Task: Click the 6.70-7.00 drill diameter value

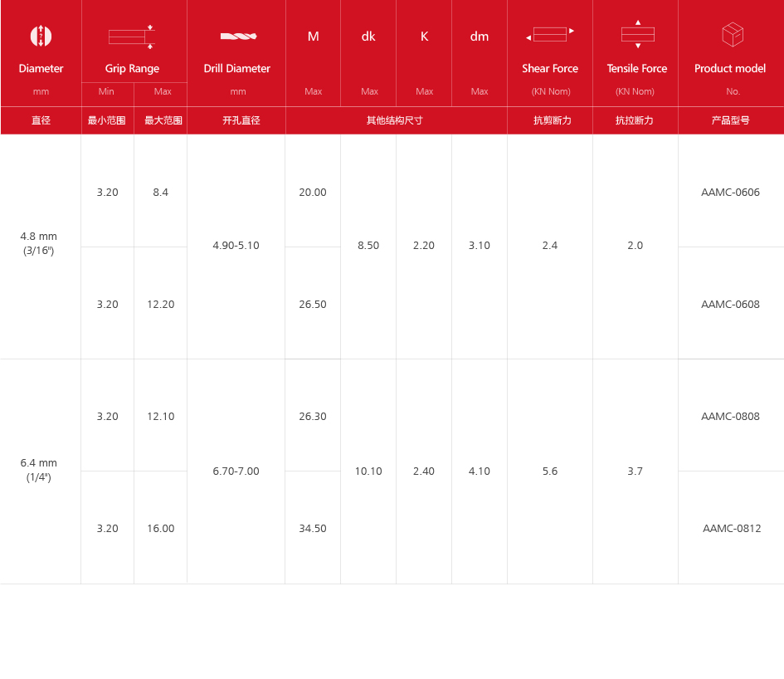Action: [x=236, y=471]
